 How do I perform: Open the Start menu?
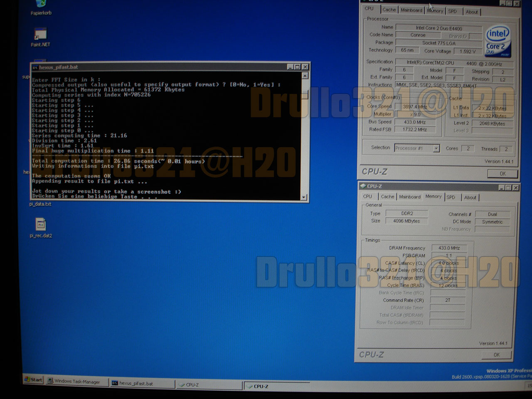[x=33, y=379]
